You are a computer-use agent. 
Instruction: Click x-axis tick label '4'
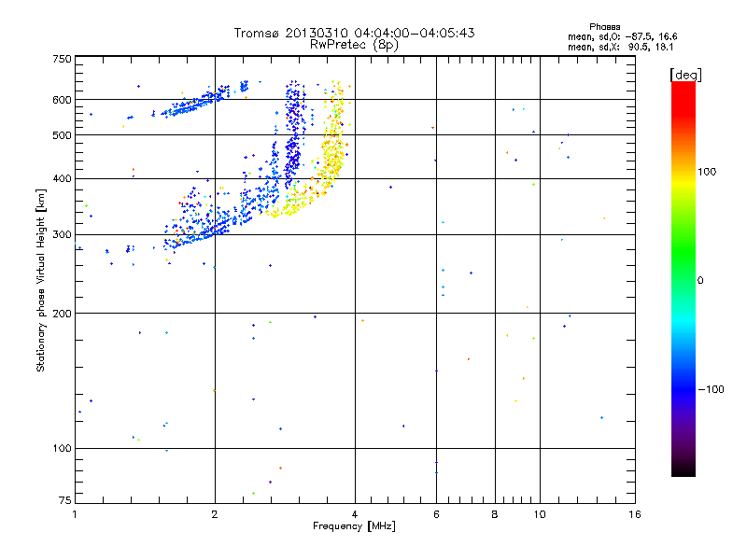[355, 514]
